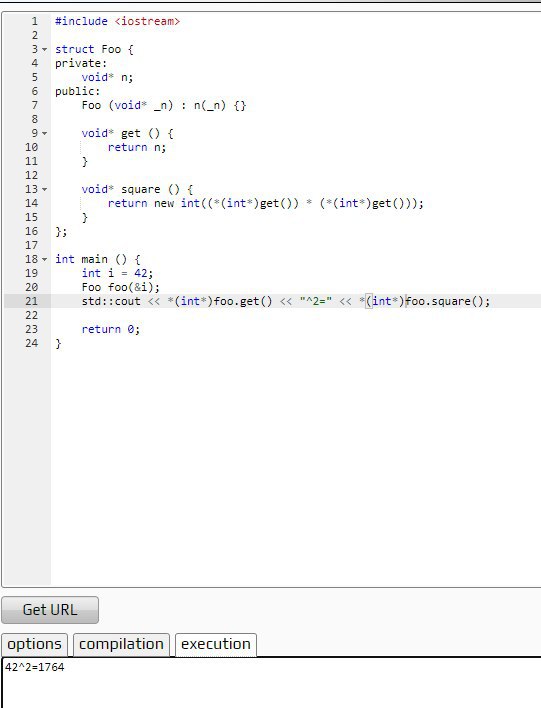Open the options tab
Image resolution: width=541 pixels, height=708 pixels.
coord(34,644)
